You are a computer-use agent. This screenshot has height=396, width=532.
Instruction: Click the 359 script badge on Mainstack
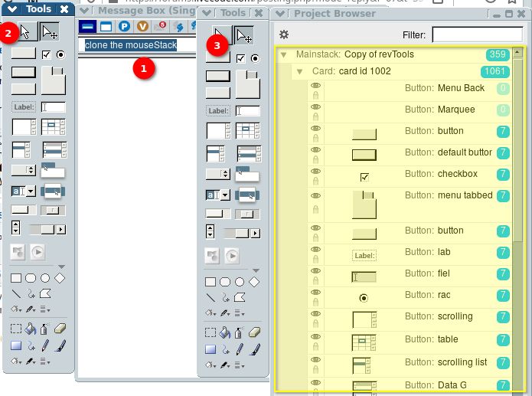click(x=497, y=55)
